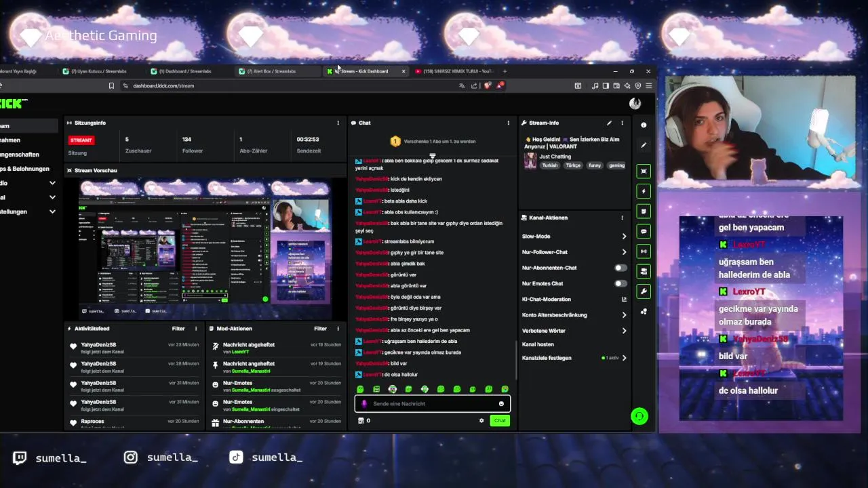
Task: Click the green headset support button
Action: click(x=639, y=416)
